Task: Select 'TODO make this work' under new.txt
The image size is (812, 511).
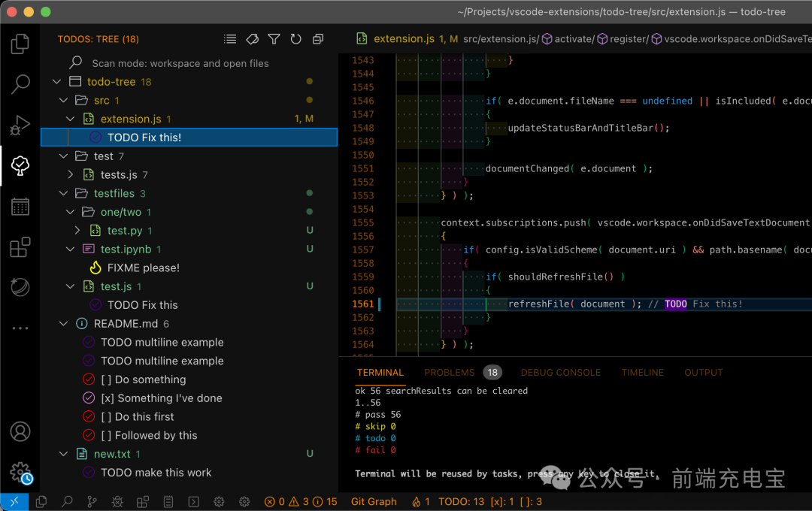Action: click(x=156, y=473)
